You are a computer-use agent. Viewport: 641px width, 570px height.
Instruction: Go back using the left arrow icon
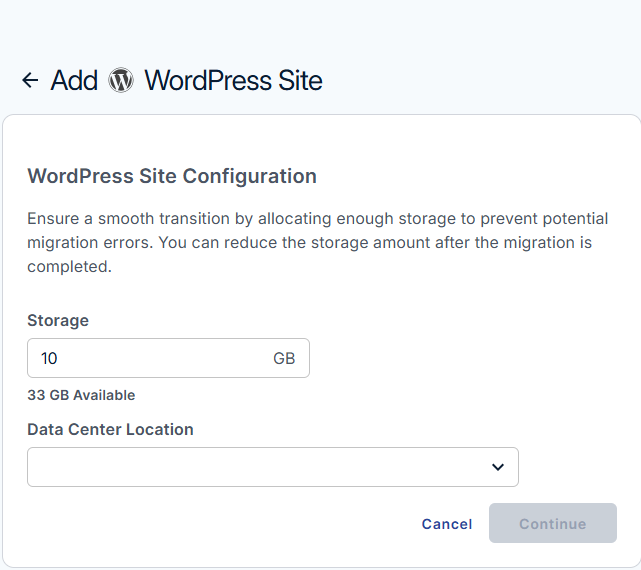30,80
